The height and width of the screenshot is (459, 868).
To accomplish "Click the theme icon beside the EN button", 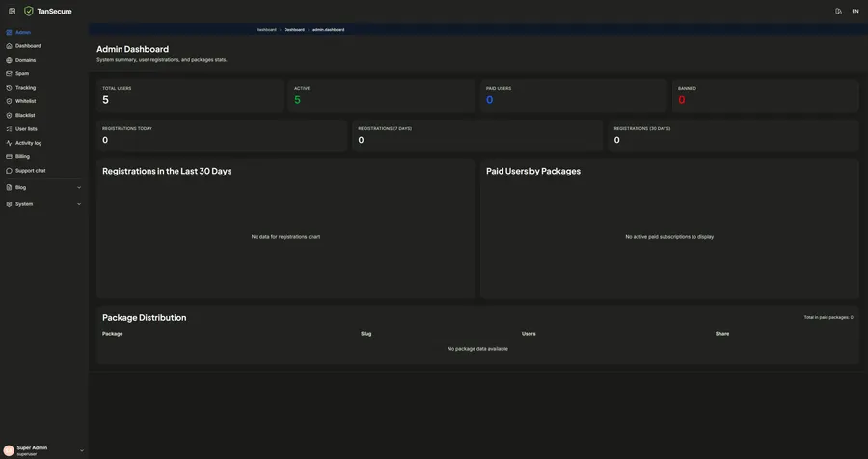I will [838, 11].
